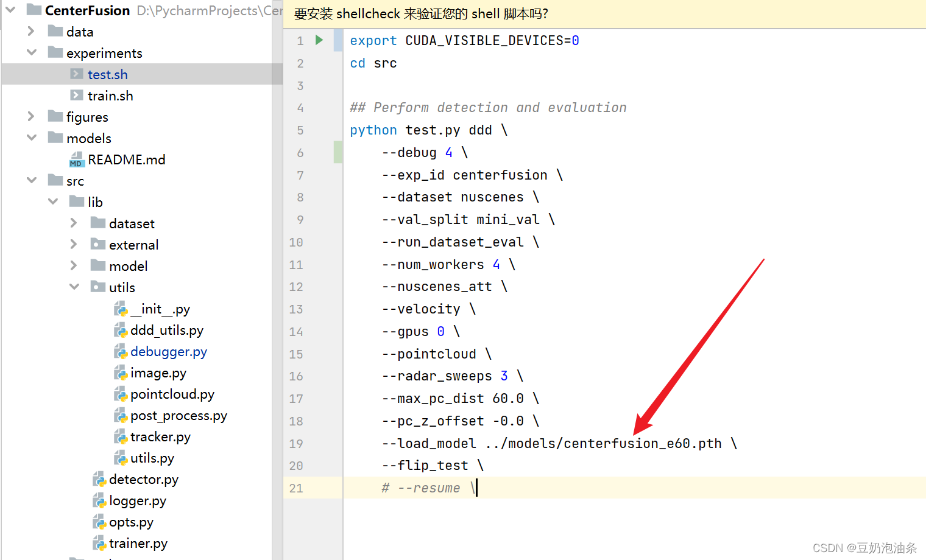Click the tracker.py Python file icon

point(120,436)
